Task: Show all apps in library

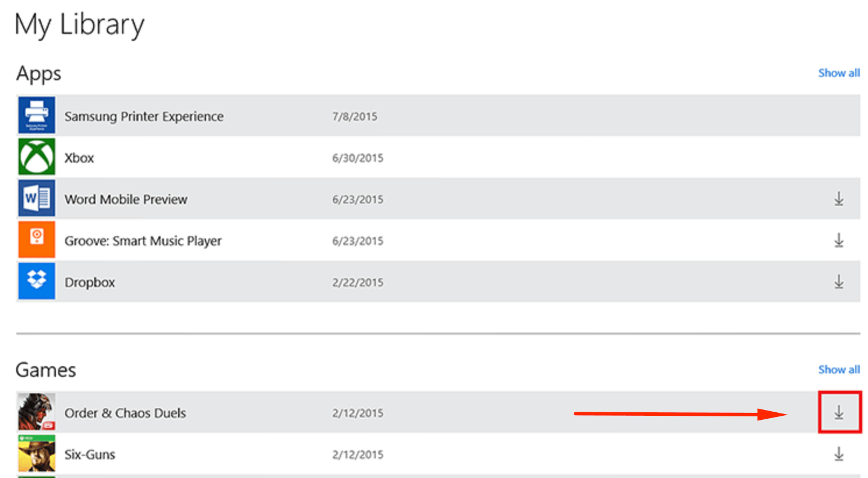Action: click(x=839, y=73)
